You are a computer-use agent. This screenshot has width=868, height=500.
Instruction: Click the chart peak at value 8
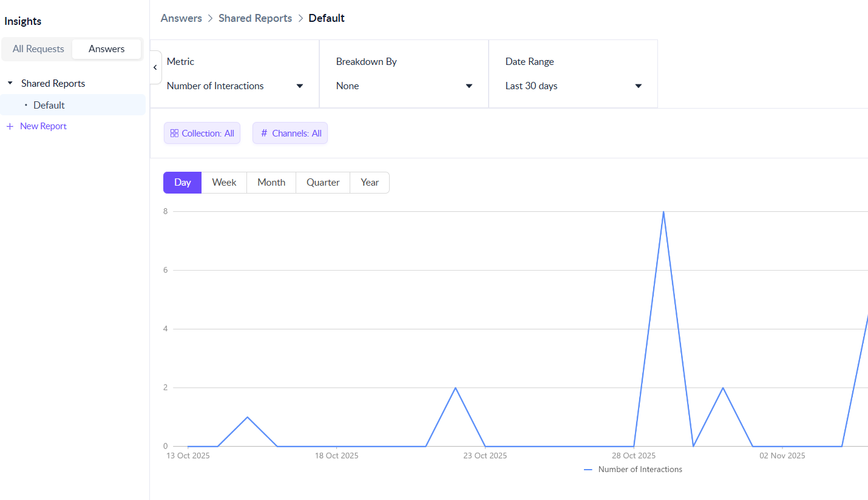point(663,212)
